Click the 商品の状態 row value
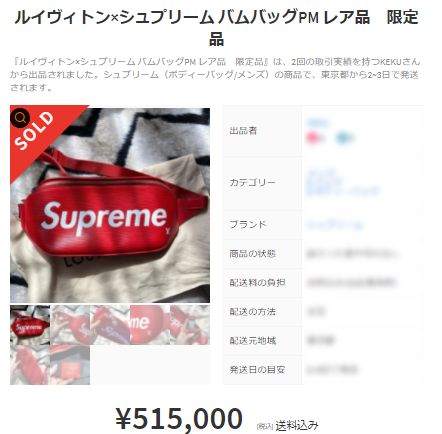The height and width of the screenshot is (434, 442). coord(353,254)
